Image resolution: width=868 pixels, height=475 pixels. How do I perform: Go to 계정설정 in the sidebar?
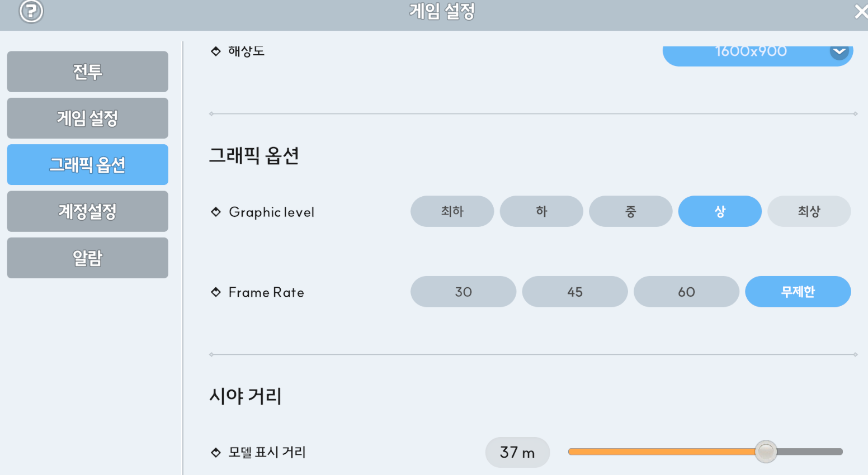pos(88,211)
